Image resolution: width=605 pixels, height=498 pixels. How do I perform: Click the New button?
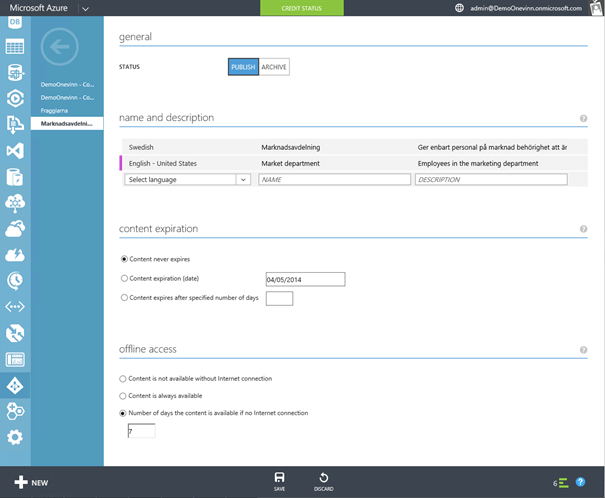[31, 482]
